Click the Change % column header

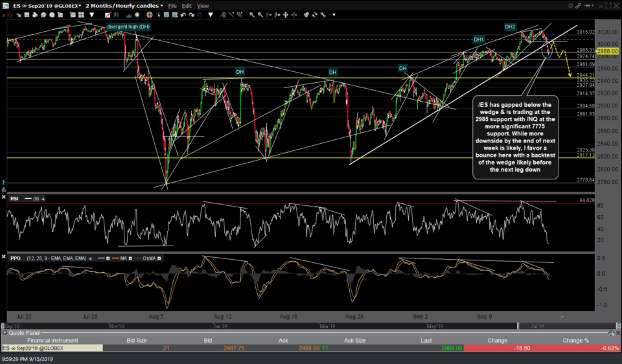coord(575,341)
